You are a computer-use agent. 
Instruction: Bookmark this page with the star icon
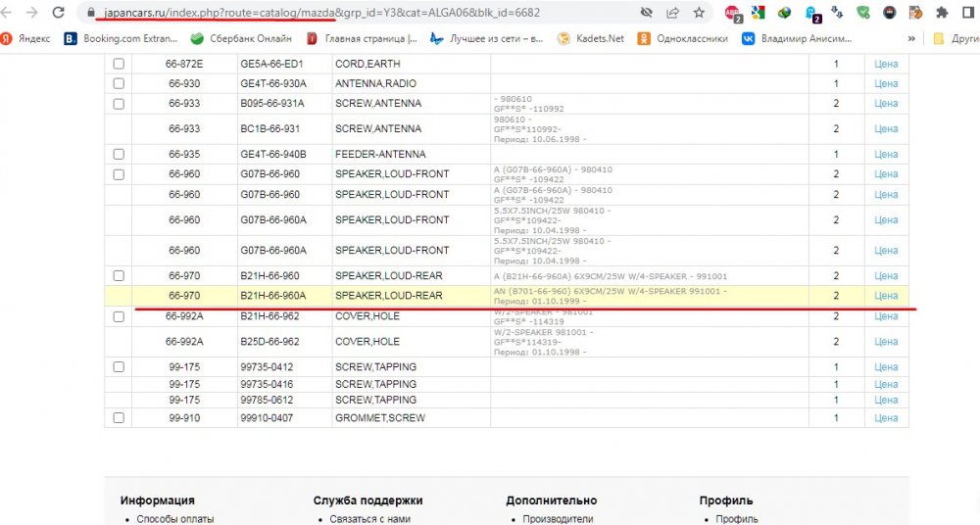point(699,14)
